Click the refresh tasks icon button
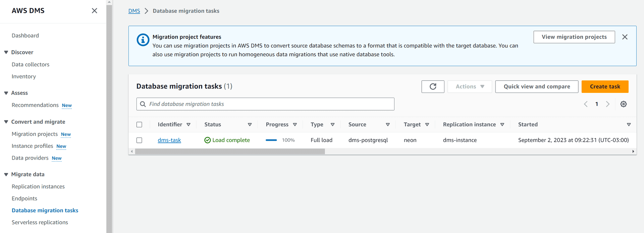Image resolution: width=644 pixels, height=233 pixels. coord(433,86)
